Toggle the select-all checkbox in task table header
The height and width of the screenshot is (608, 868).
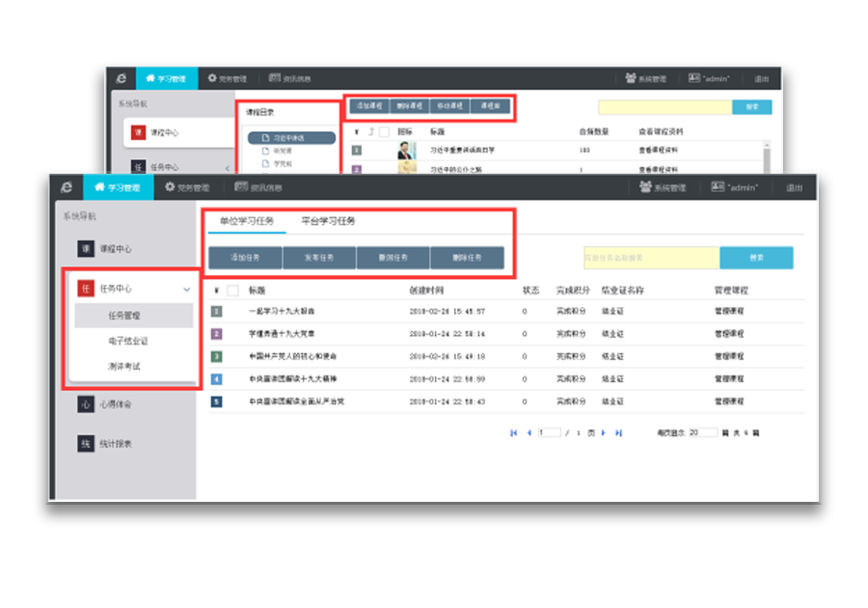coord(232,290)
